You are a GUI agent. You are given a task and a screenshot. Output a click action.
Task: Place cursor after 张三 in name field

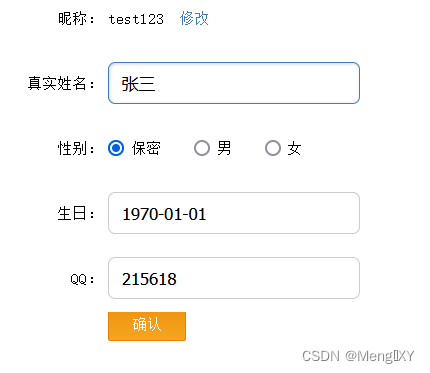pyautogui.click(x=158, y=84)
